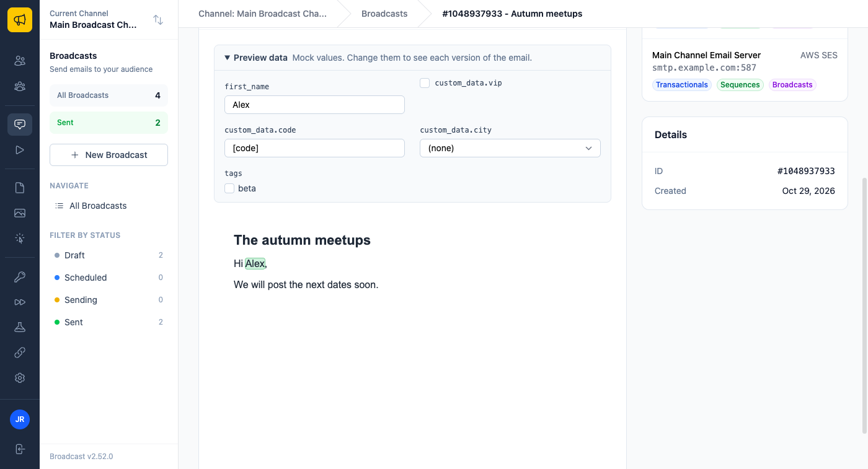Toggle the custom_data.vip checkbox
This screenshot has width=868, height=469.
pos(425,83)
